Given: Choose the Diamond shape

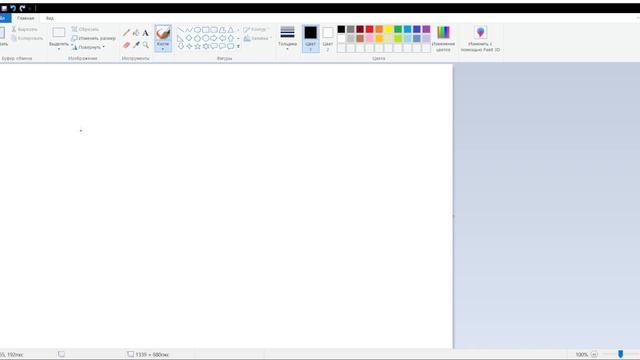Looking at the screenshot, I should point(189,38).
